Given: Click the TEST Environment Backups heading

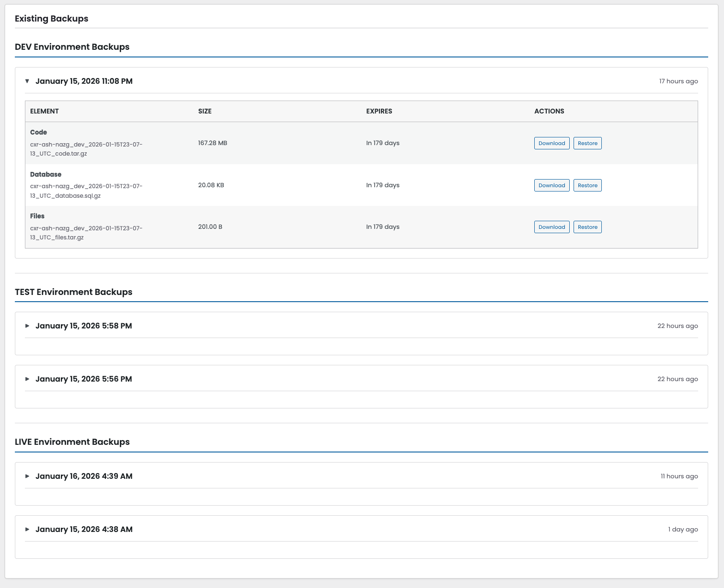Looking at the screenshot, I should pos(73,292).
